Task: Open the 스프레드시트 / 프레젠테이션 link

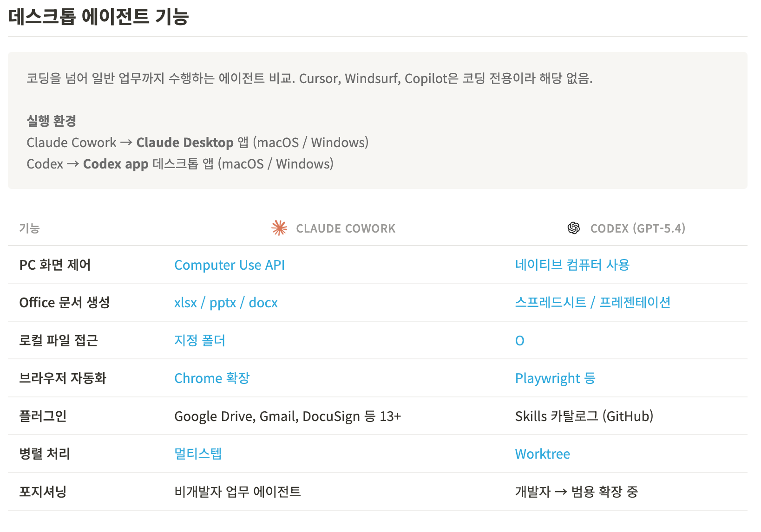Action: click(x=592, y=303)
